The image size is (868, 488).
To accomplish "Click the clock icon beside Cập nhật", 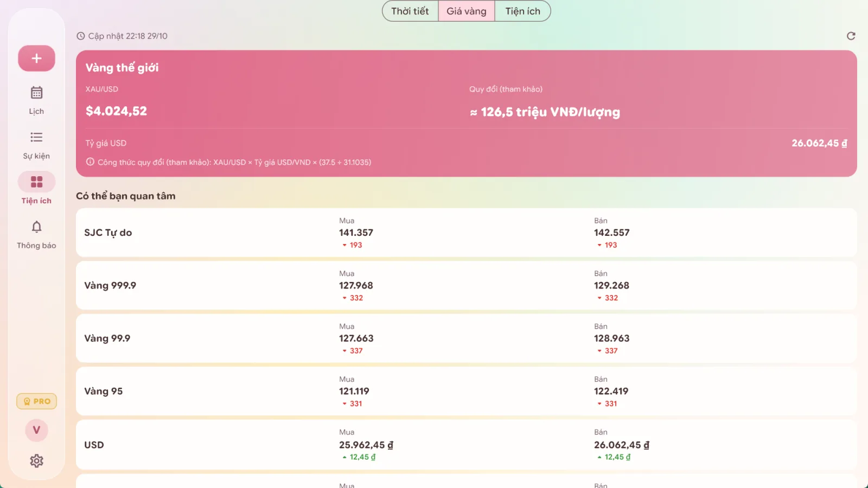I will pos(81,36).
